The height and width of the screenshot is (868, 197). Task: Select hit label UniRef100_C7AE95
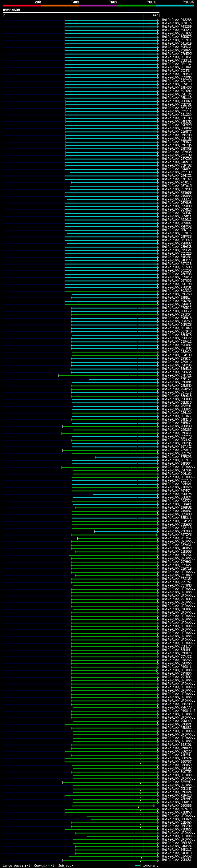click(x=176, y=54)
